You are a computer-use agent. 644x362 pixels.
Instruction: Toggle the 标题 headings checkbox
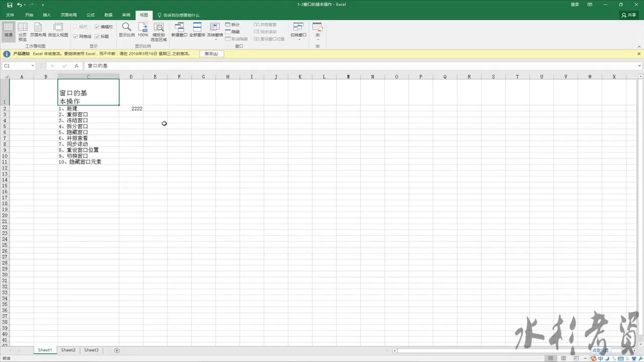coord(102,36)
